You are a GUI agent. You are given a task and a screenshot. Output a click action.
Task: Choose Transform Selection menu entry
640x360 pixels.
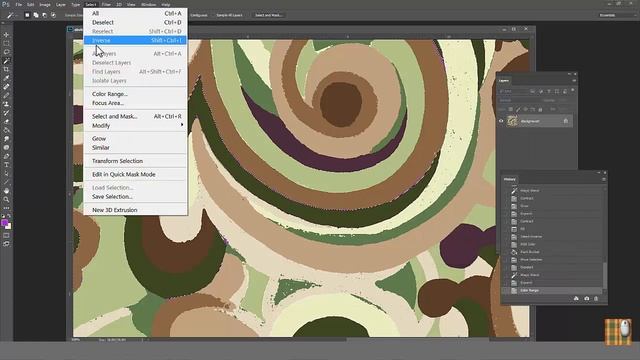click(x=136, y=161)
